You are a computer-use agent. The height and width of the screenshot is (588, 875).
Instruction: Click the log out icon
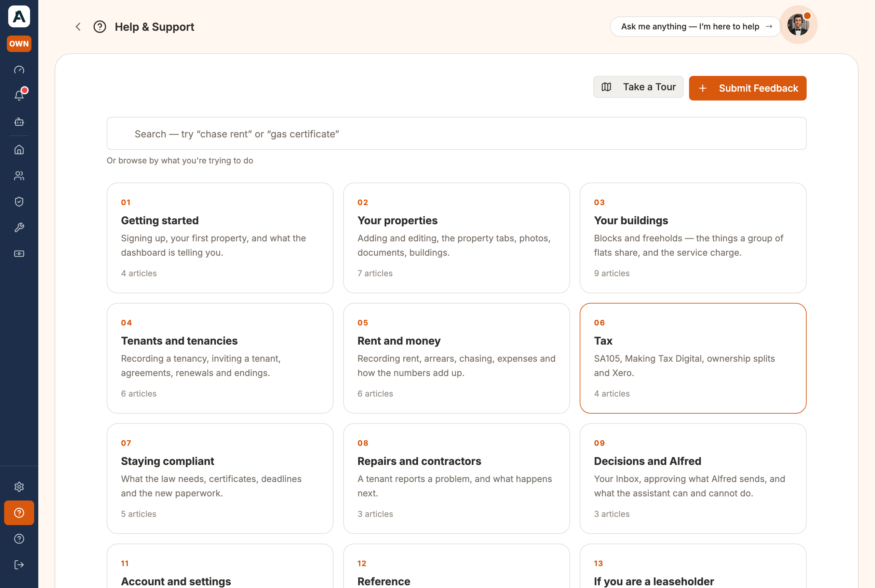coord(19,565)
